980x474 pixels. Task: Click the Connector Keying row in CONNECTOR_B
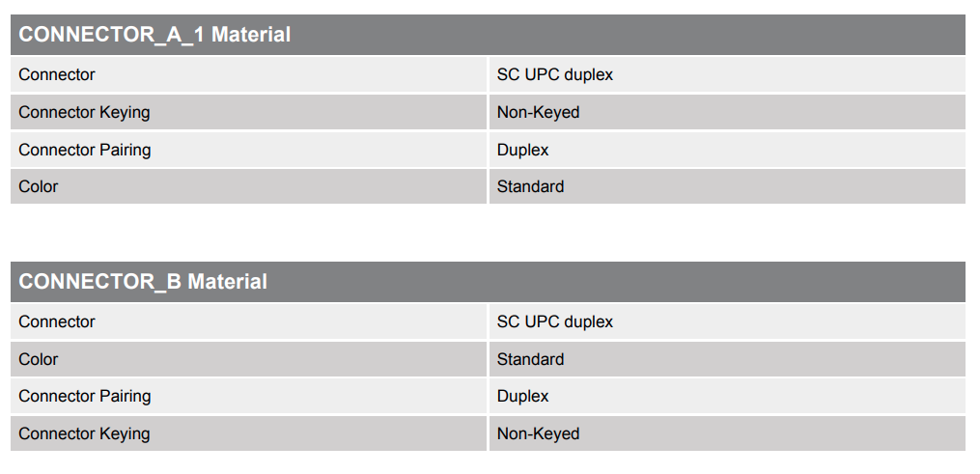coord(488,433)
